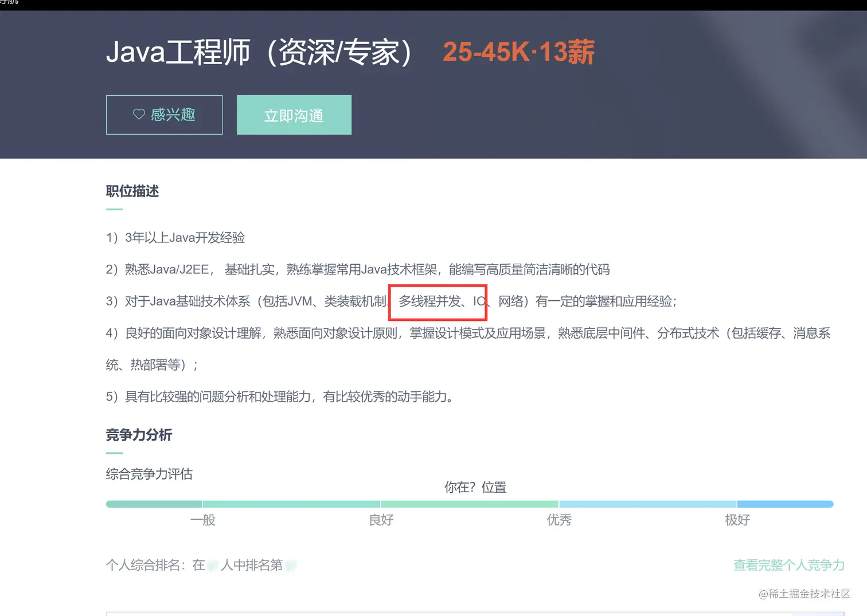Screen dimensions: 867x616
Task: Select the 立即沟通 chat icon button
Action: [294, 115]
